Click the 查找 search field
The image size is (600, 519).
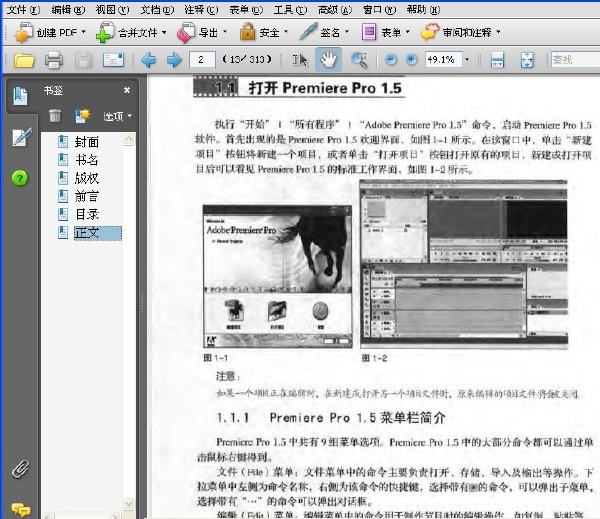[x=575, y=60]
